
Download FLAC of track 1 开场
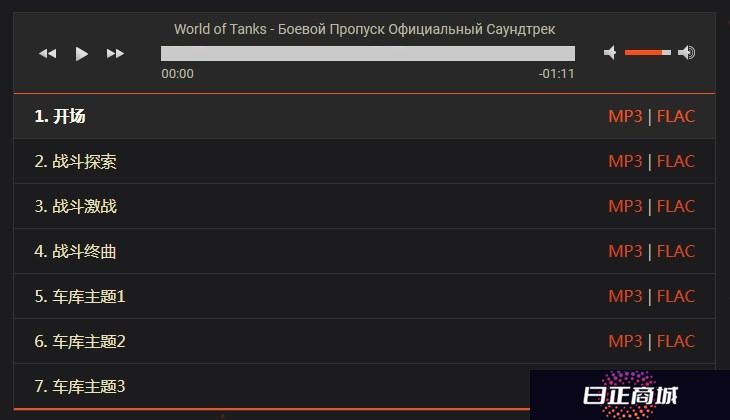(x=676, y=116)
